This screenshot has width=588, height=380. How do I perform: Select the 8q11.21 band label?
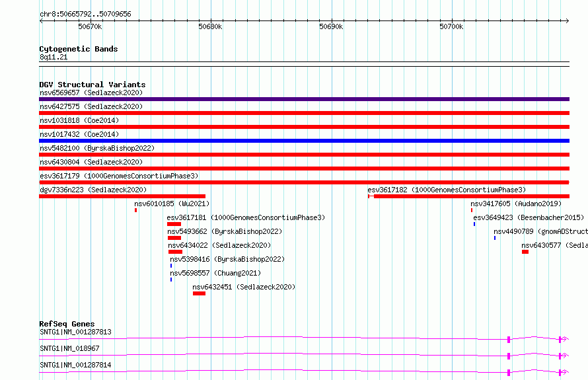tap(54, 57)
